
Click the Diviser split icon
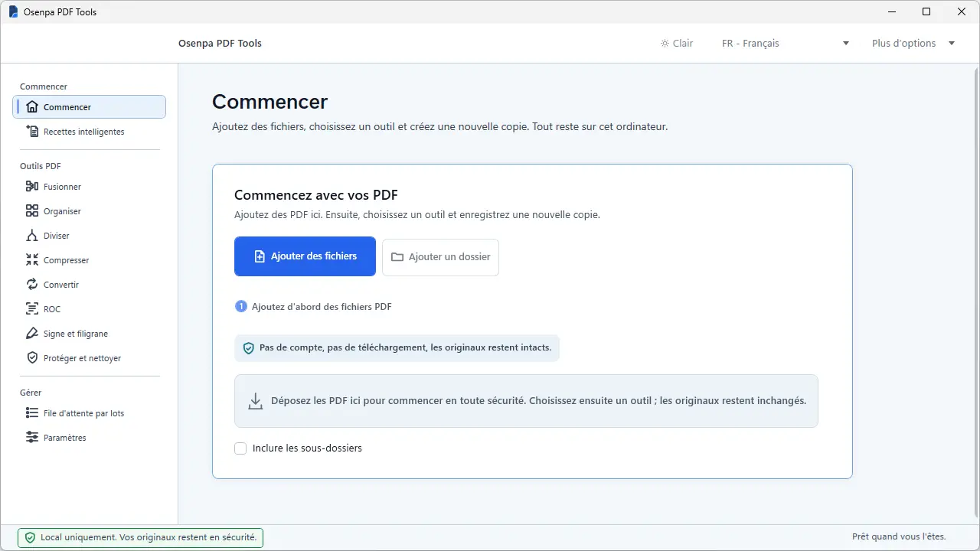pos(32,236)
